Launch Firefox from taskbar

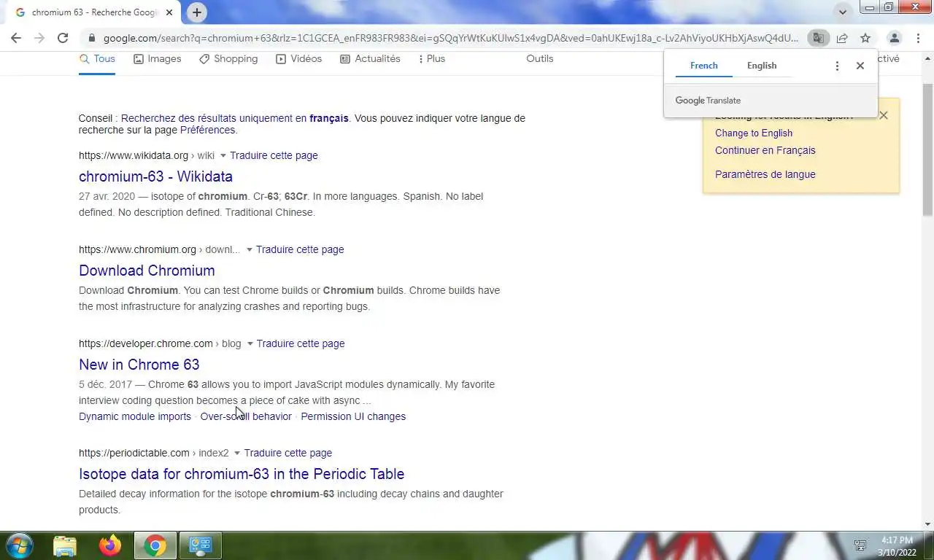coord(110,545)
